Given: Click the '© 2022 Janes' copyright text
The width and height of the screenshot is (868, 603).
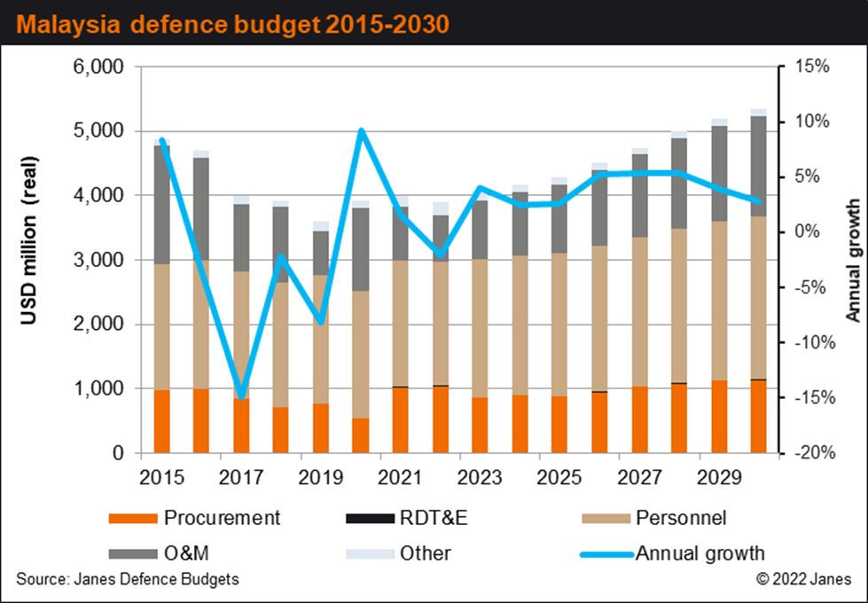Looking at the screenshot, I should click(x=804, y=579).
